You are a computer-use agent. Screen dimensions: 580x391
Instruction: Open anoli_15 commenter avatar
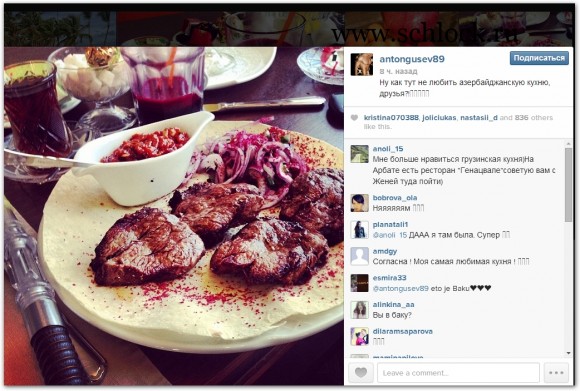[x=360, y=154]
